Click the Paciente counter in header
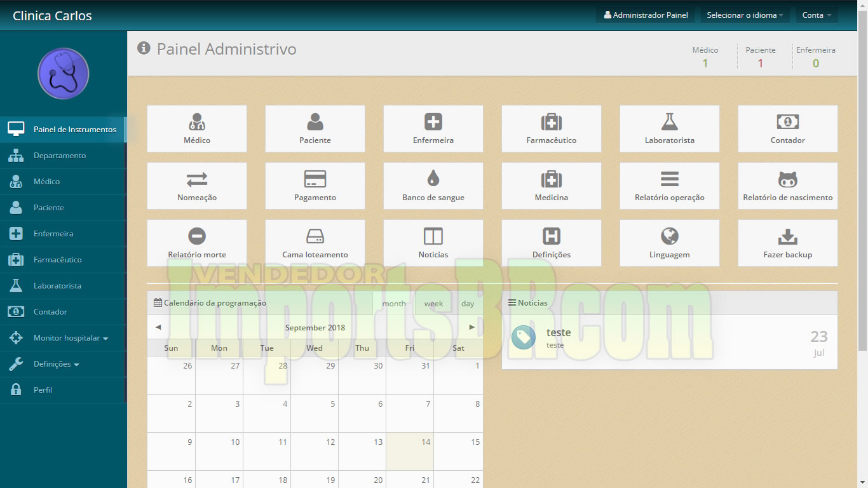The width and height of the screenshot is (868, 488). [x=761, y=57]
